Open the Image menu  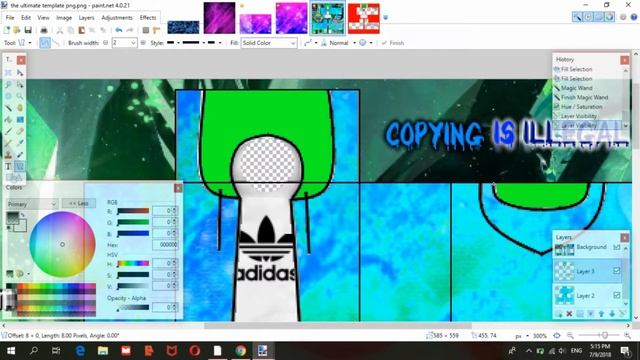click(x=64, y=18)
